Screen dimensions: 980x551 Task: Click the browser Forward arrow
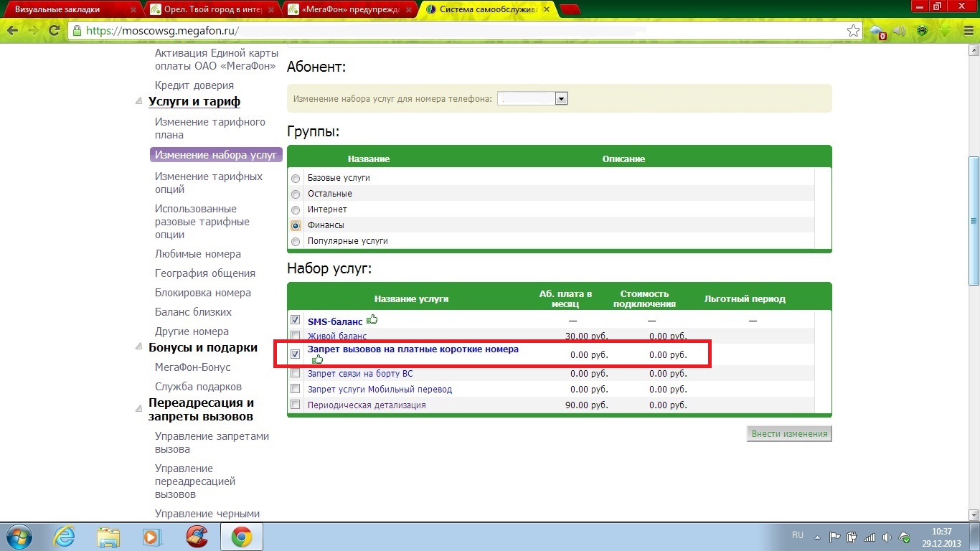coord(33,31)
